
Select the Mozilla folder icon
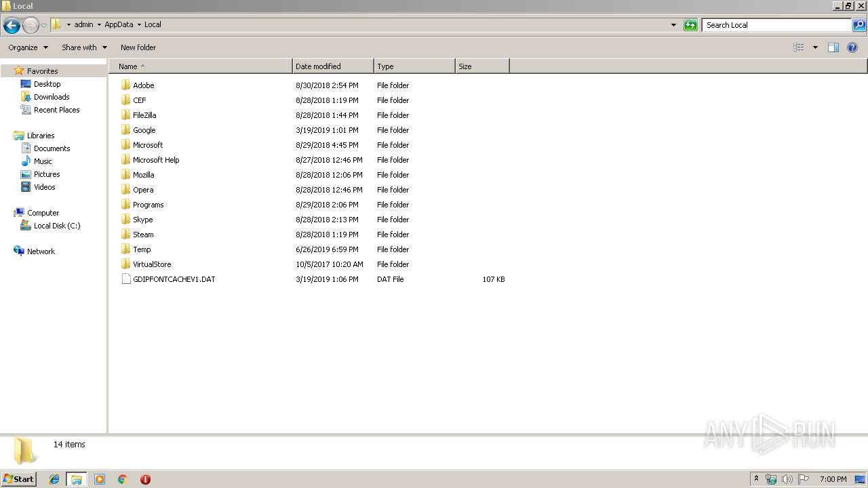tap(125, 175)
